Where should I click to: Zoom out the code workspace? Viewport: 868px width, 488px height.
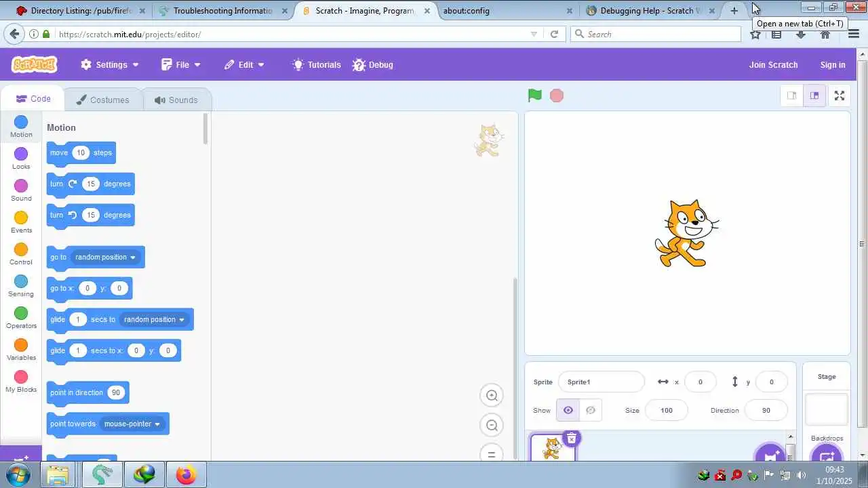point(492,426)
